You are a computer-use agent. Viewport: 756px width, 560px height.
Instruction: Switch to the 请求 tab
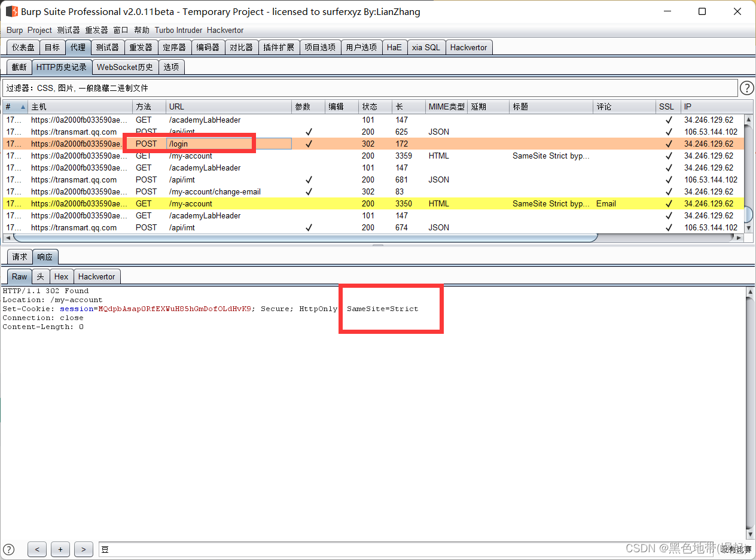coord(20,257)
